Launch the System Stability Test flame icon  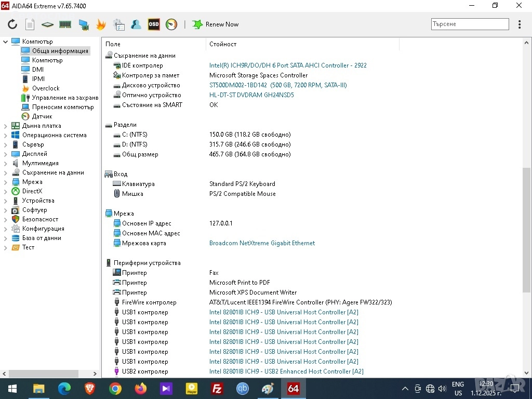tap(101, 24)
